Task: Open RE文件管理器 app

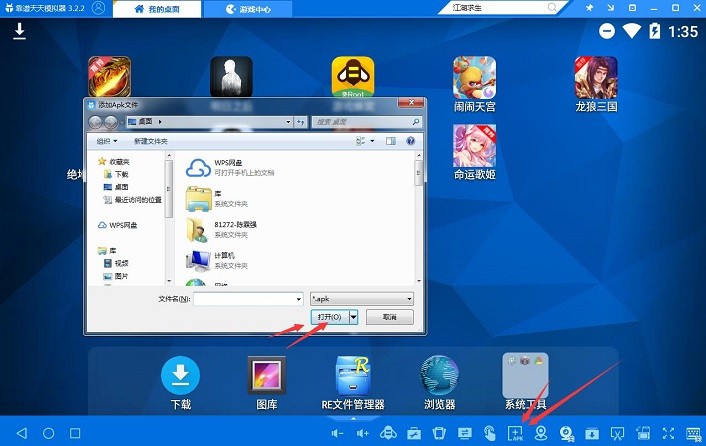Action: coord(353,383)
